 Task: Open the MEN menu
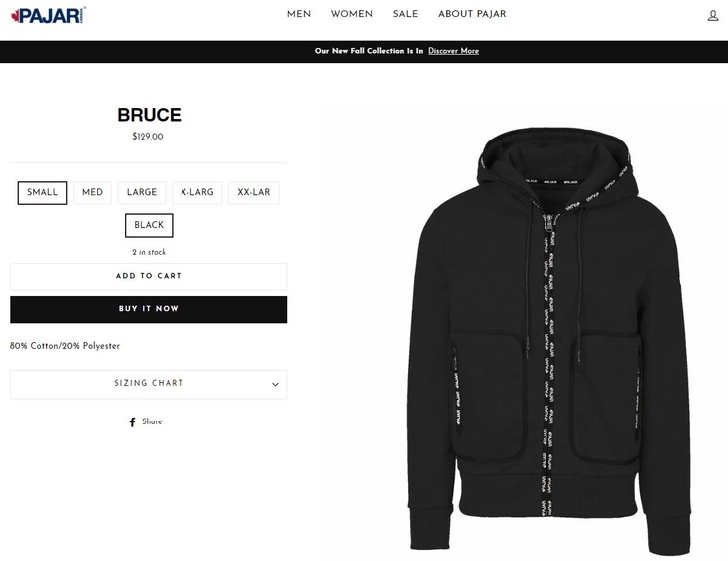(x=299, y=14)
